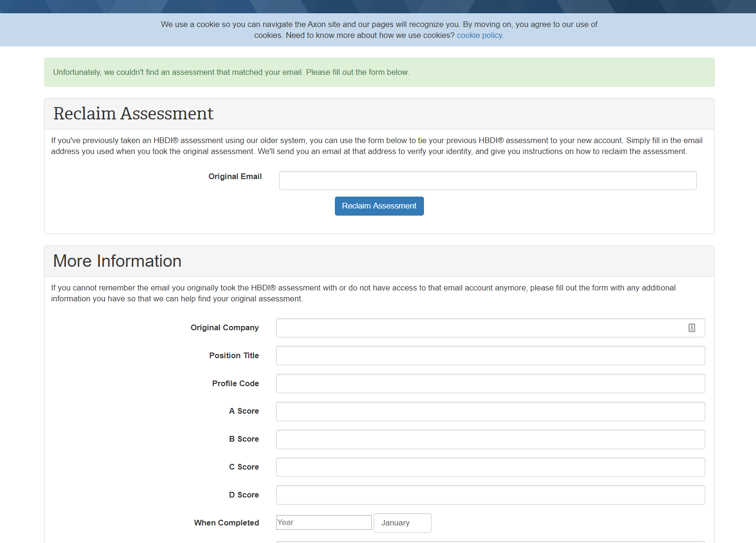This screenshot has height=543, width=756.
Task: Open the cookie policy link
Action: coord(480,36)
